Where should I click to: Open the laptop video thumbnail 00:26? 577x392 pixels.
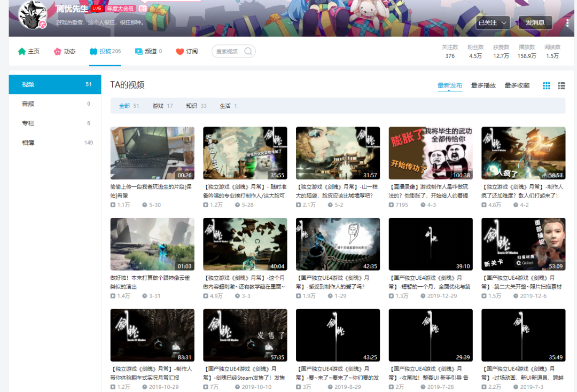click(x=152, y=153)
